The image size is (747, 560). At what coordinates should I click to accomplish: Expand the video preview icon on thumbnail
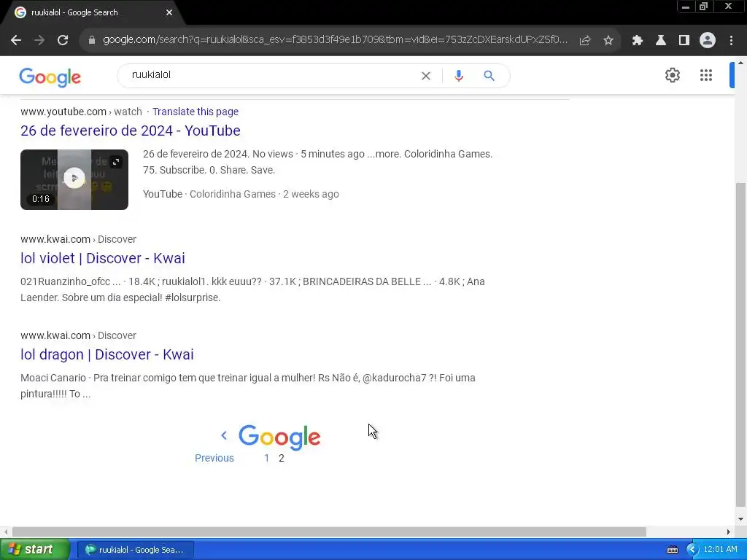coord(116,162)
